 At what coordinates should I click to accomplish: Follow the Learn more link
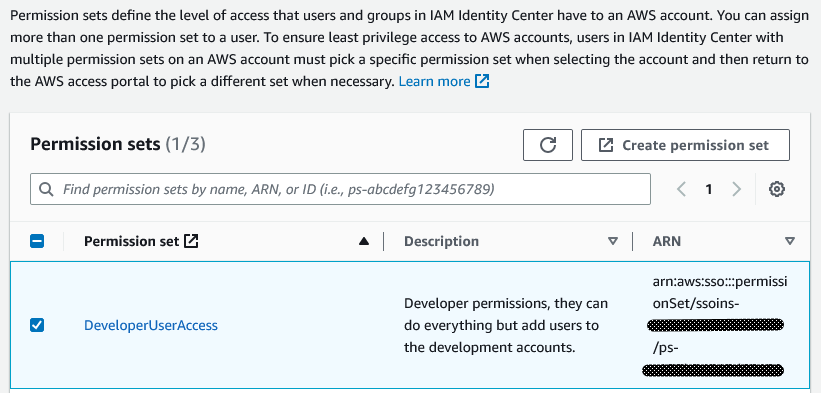[x=435, y=82]
